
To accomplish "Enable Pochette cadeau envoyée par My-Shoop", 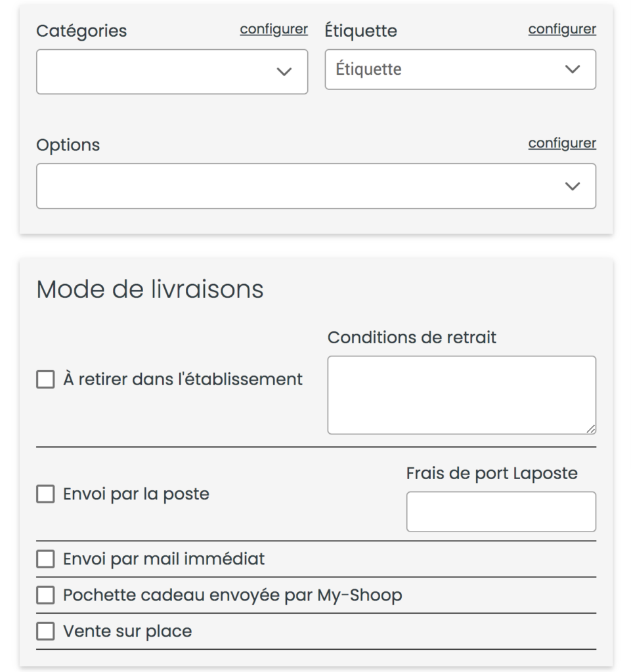I will pos(45,595).
